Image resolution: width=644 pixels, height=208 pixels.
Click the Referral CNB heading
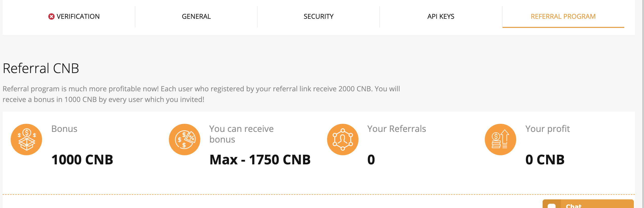[x=41, y=68]
